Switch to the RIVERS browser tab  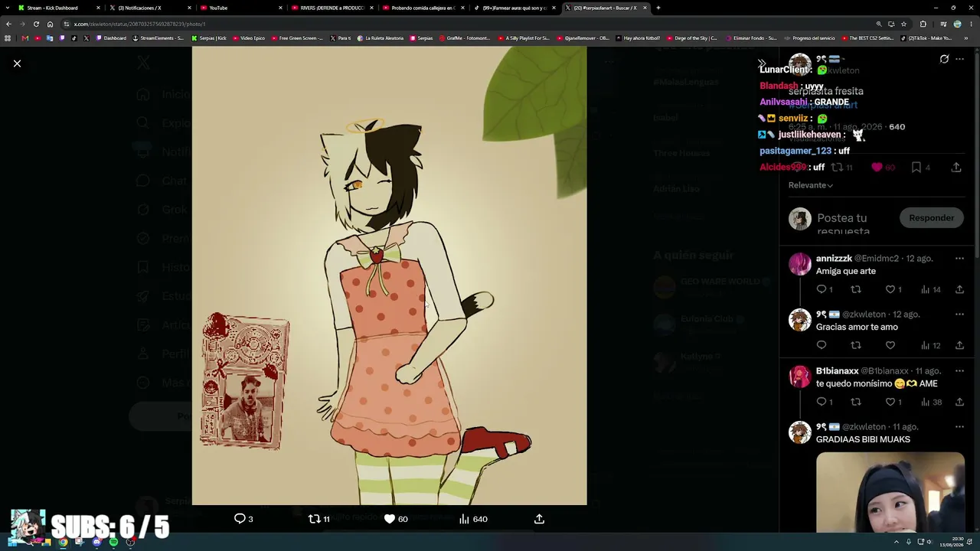tap(333, 8)
